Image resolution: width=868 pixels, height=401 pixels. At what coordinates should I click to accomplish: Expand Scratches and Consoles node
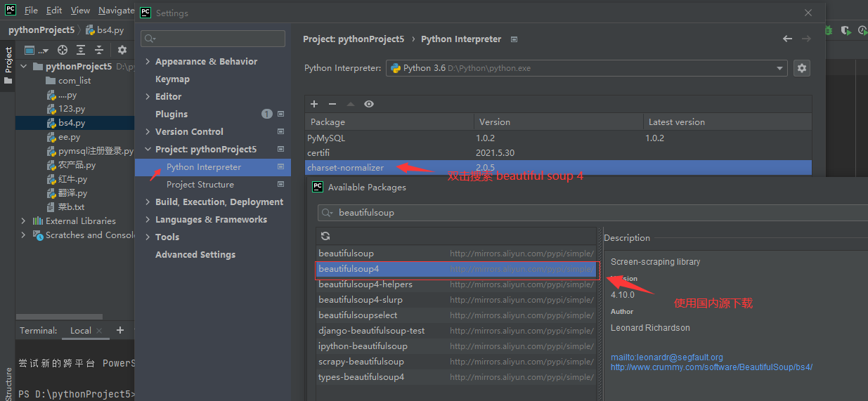23,235
